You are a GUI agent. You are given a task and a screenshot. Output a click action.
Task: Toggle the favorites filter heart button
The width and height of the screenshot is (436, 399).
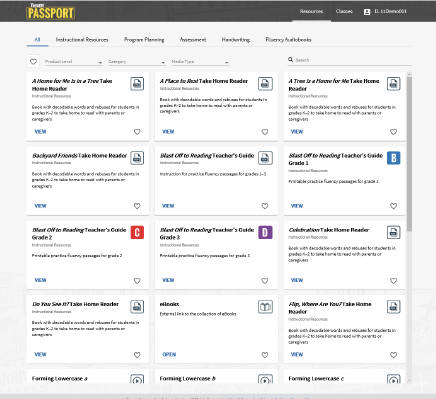point(33,62)
